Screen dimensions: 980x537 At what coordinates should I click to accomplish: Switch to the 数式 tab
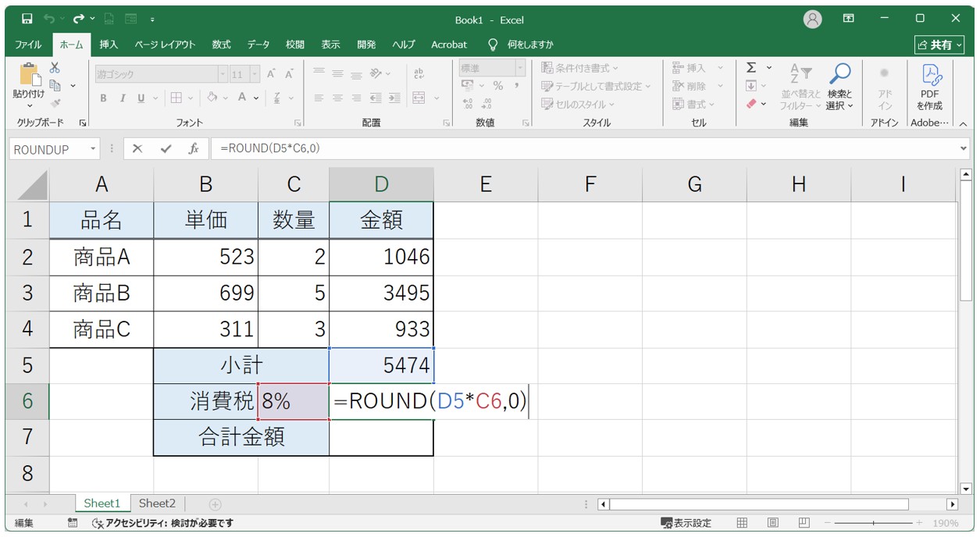coord(222,44)
